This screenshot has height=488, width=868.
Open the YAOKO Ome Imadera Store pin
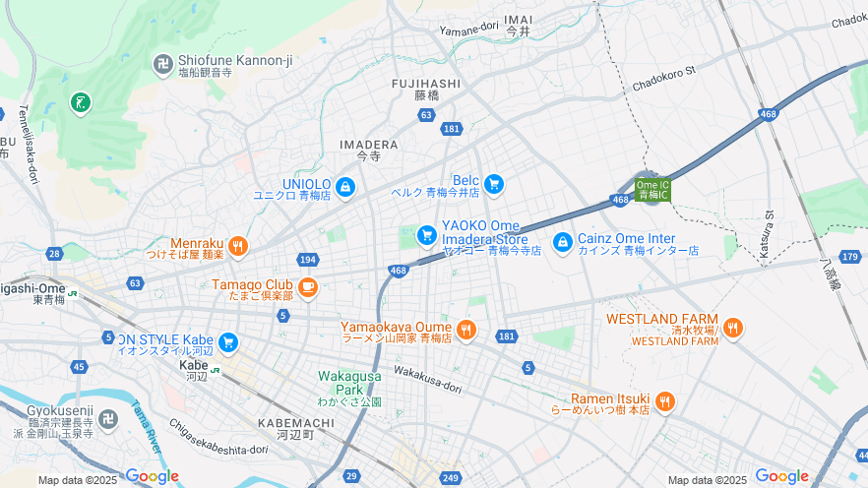426,236
